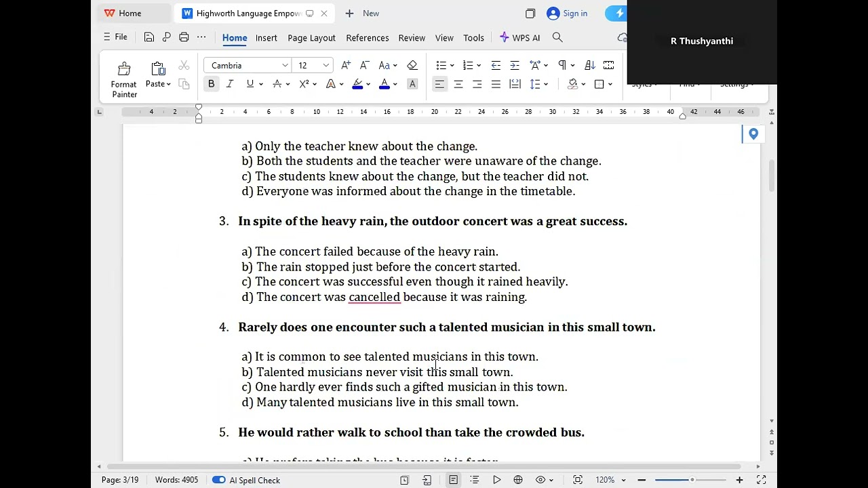Click the Sign in button
This screenshot has width=868, height=488.
click(x=567, y=13)
